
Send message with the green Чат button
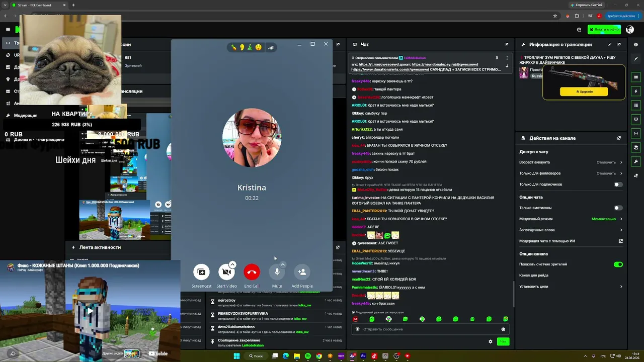click(x=503, y=342)
